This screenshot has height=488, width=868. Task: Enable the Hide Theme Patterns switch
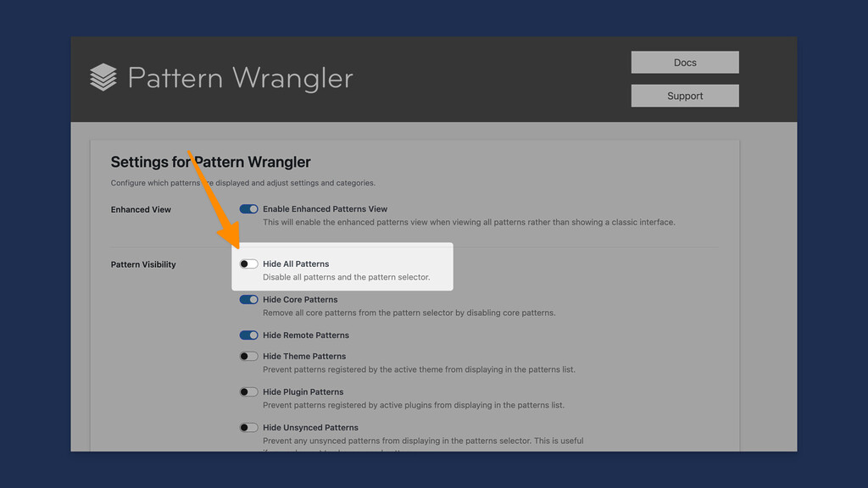coord(248,357)
